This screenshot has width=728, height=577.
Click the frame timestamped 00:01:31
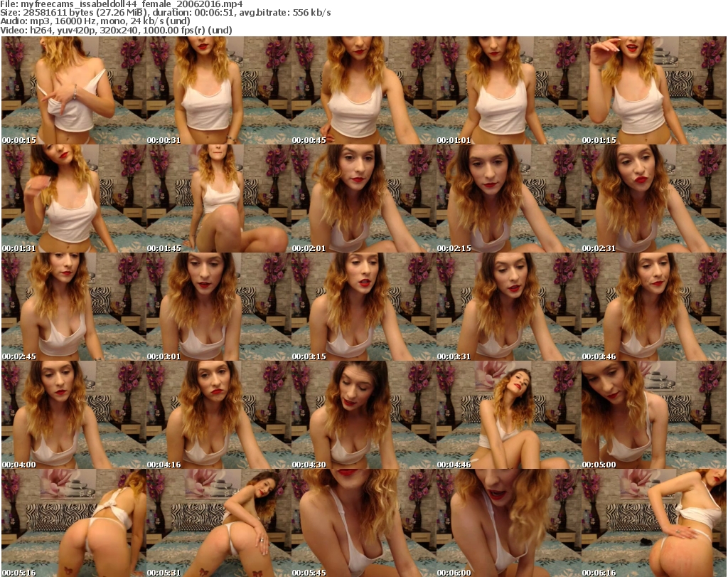click(73, 198)
